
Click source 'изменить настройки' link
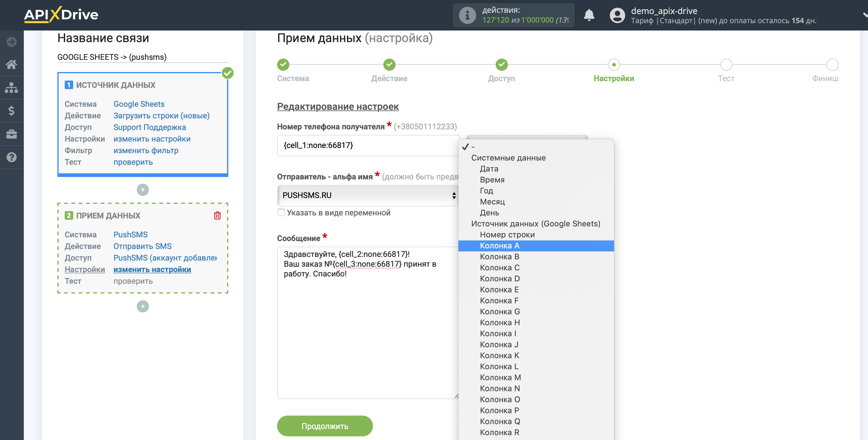click(x=152, y=139)
